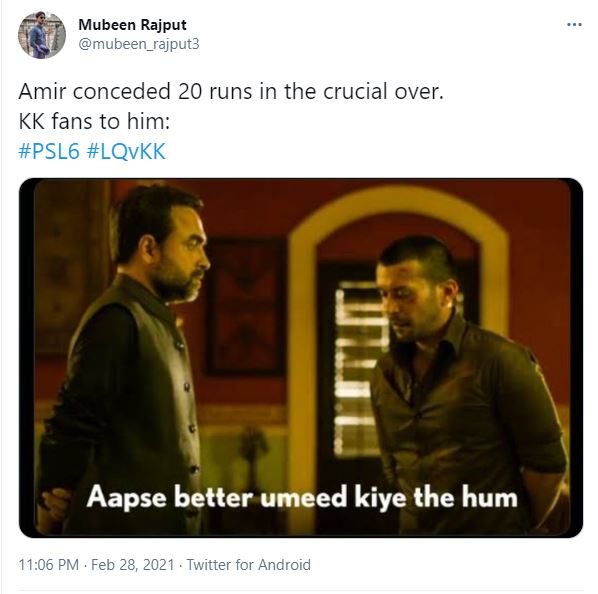This screenshot has width=598, height=594.
Task: Visit the @mubeen_rajput3 handle link
Action: 139,44
